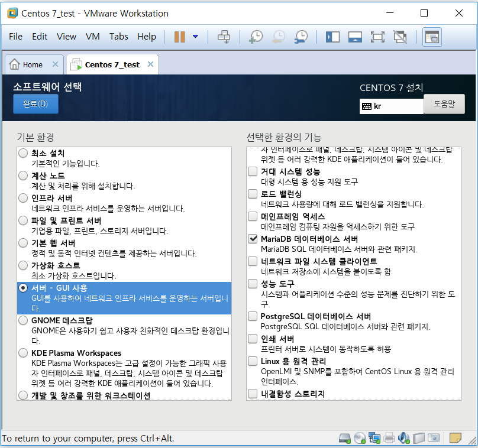Select the 가상화 호스트 environment
This screenshot has width=478, height=448.
[x=23, y=265]
